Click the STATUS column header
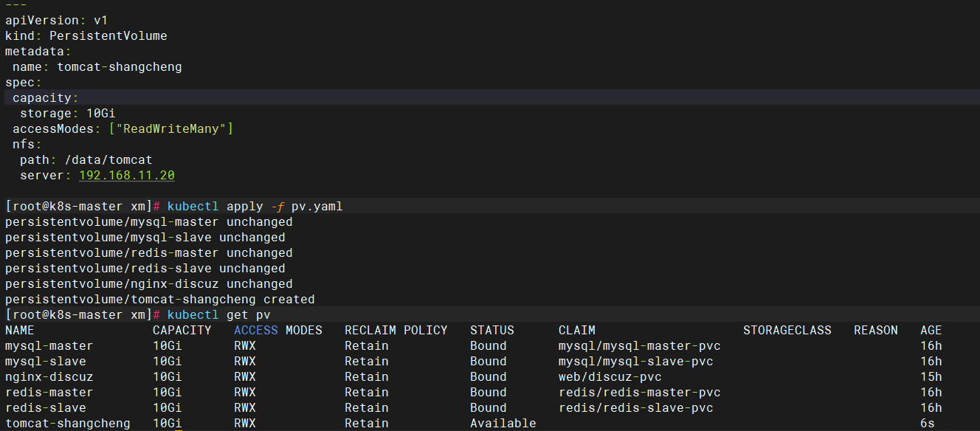 (x=492, y=331)
